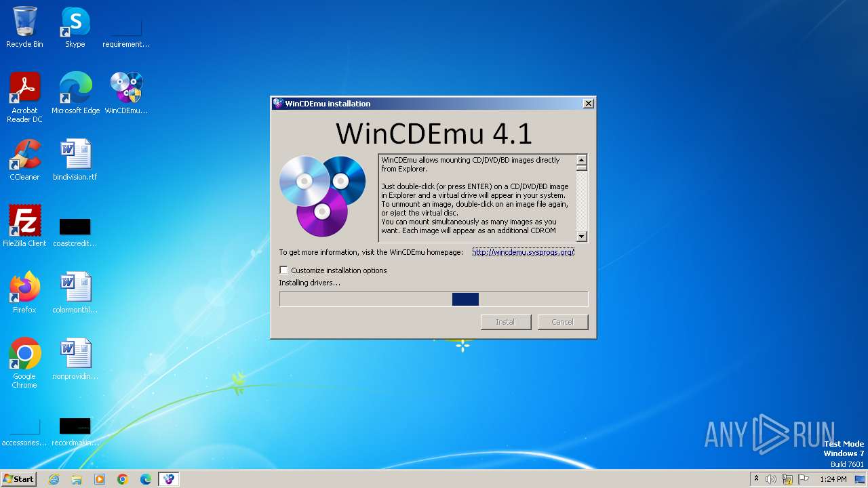Click inside the WinCDEmu description text box
868x488 pixels.
(x=477, y=198)
